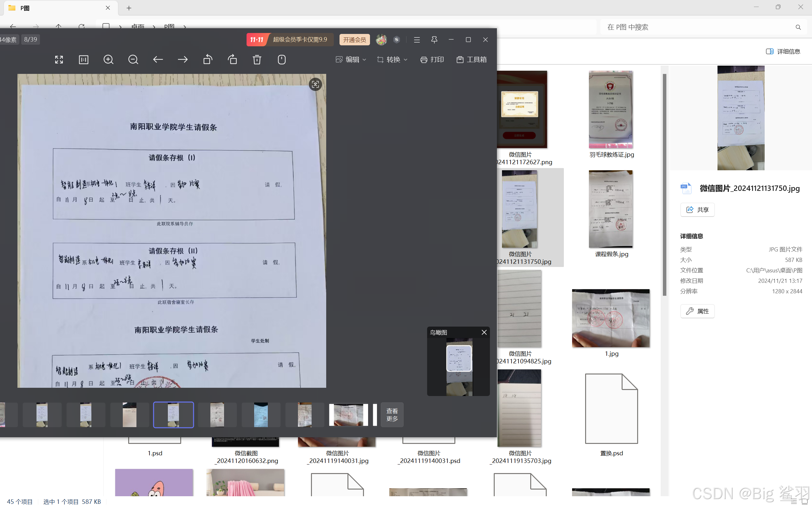This screenshot has height=507, width=812.
Task: Pin the viewer window on top
Action: tap(434, 40)
